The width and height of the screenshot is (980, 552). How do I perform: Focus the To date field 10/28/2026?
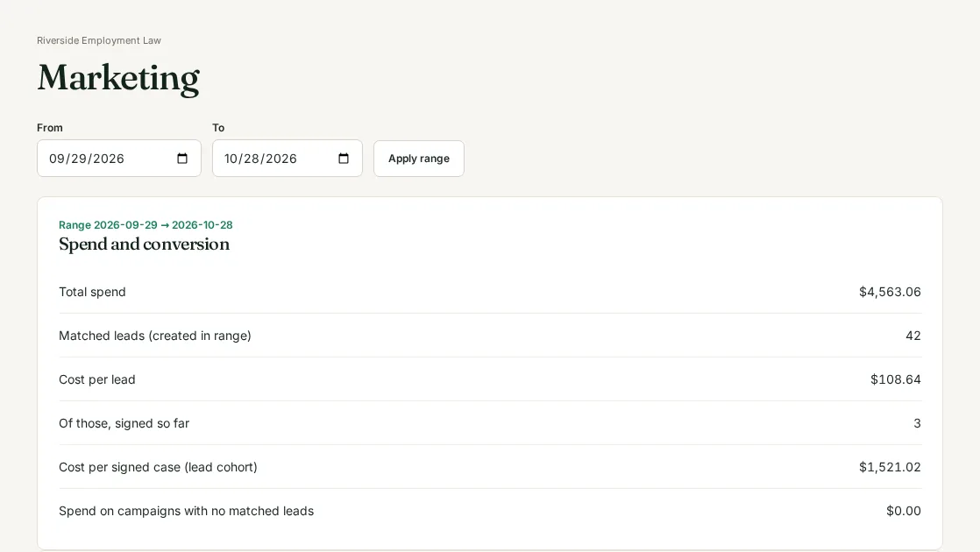(288, 159)
